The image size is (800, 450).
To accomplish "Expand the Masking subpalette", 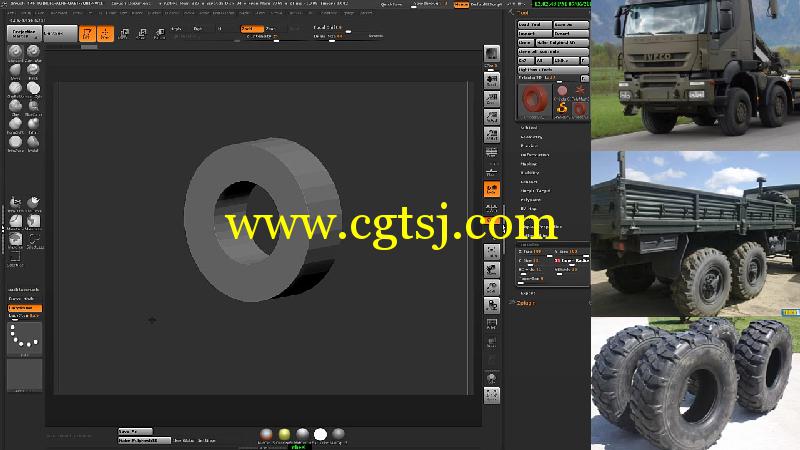I will tap(529, 164).
